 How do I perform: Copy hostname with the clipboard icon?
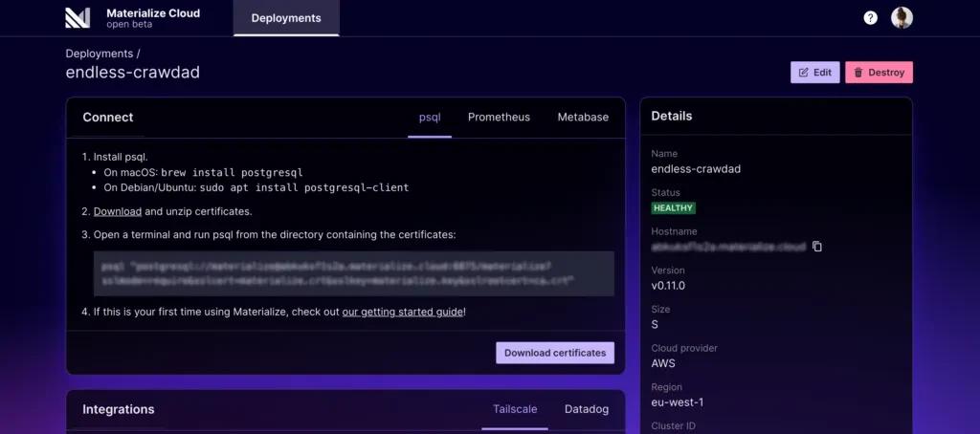pos(817,246)
